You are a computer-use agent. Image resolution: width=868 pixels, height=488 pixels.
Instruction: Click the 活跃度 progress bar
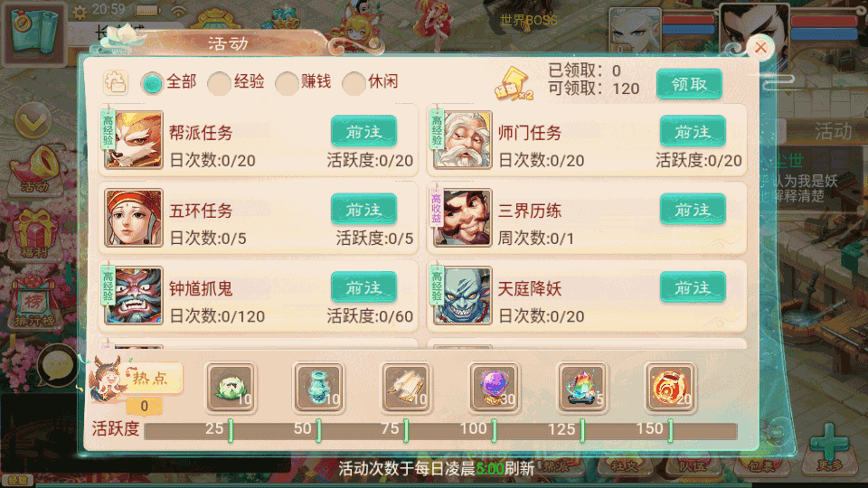(x=440, y=431)
